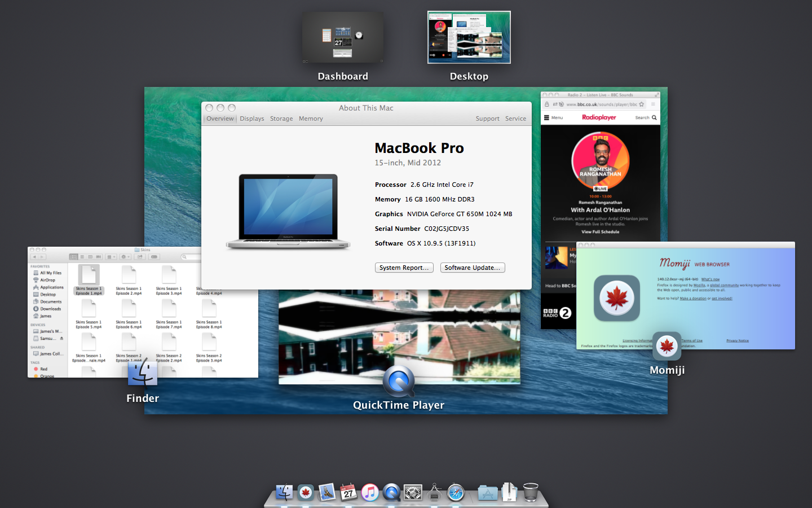Open What's new link in Momiji window

[710, 279]
